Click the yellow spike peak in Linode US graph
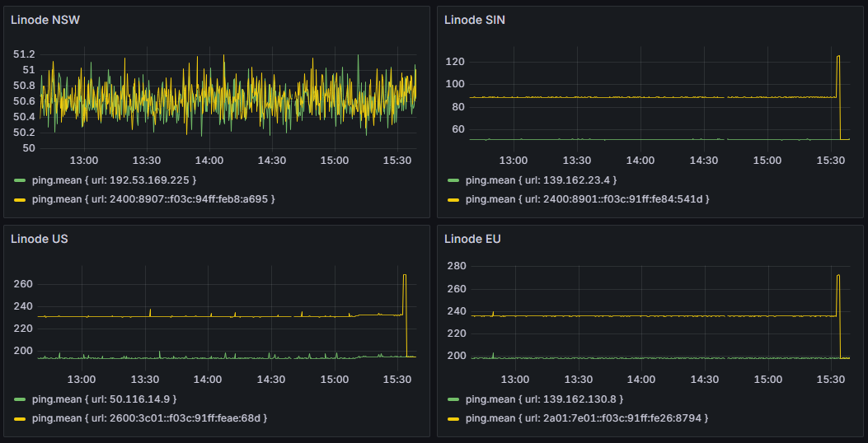 405,275
